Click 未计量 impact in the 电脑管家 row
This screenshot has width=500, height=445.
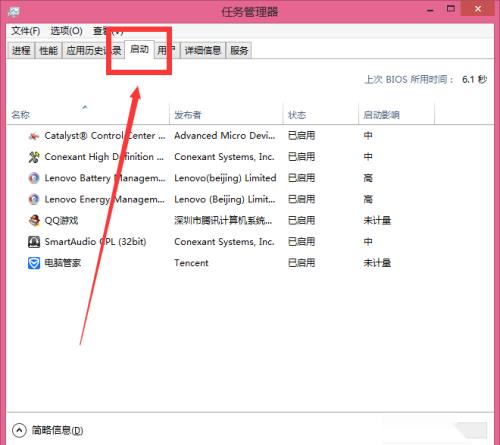[x=377, y=263]
